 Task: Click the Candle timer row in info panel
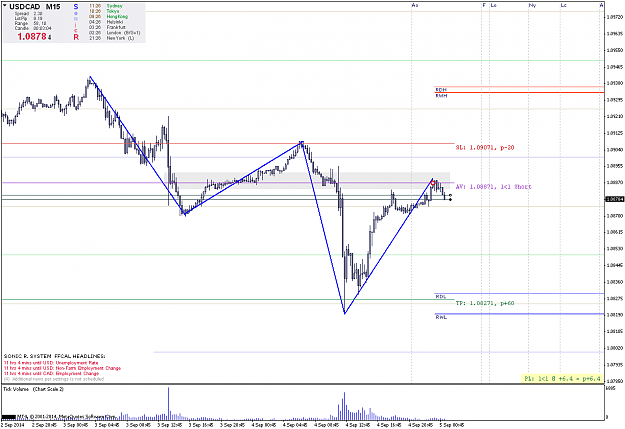33,28
